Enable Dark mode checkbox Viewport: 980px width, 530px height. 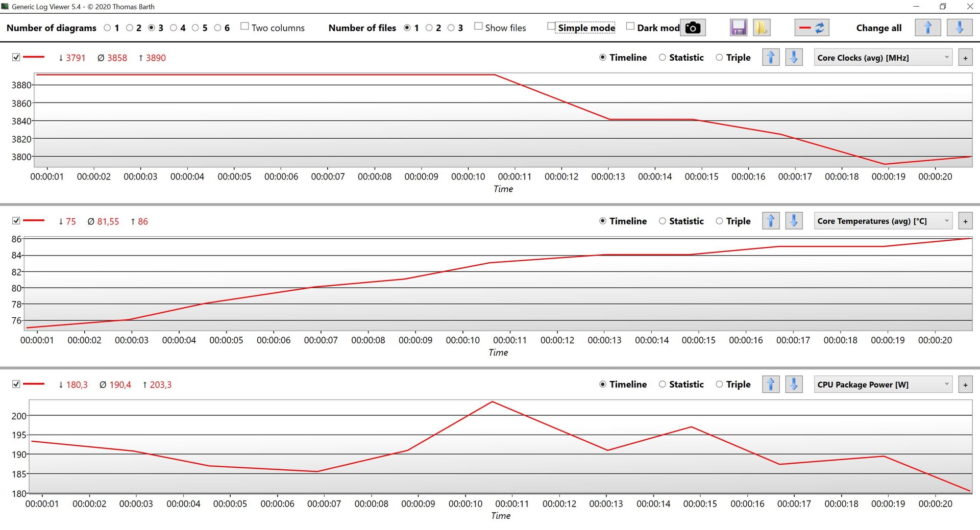(x=630, y=27)
